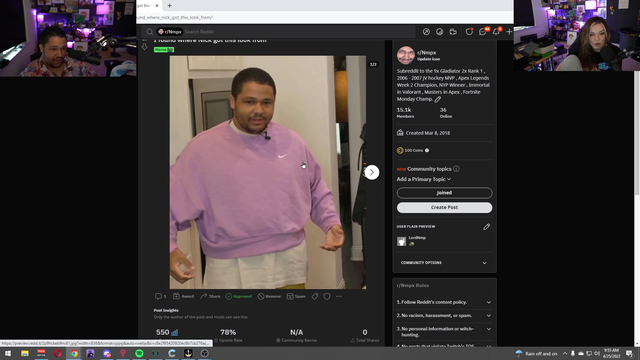Click the r/Nmpx community avatar

pos(406,55)
